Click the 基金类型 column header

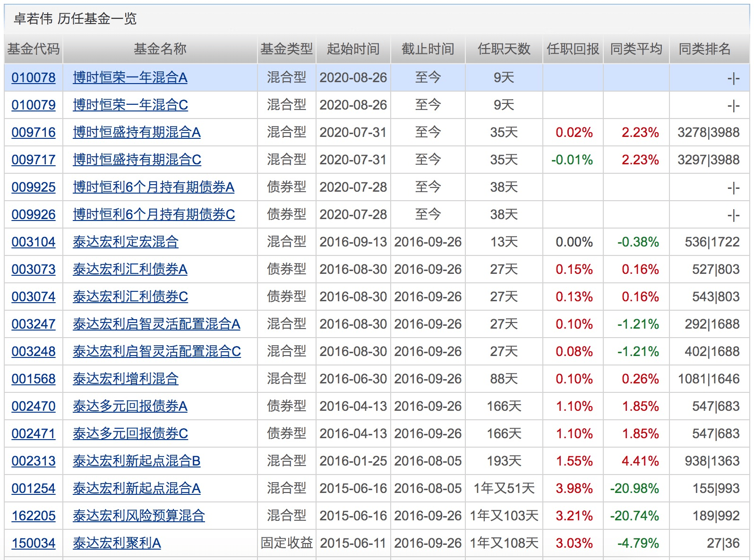click(287, 49)
